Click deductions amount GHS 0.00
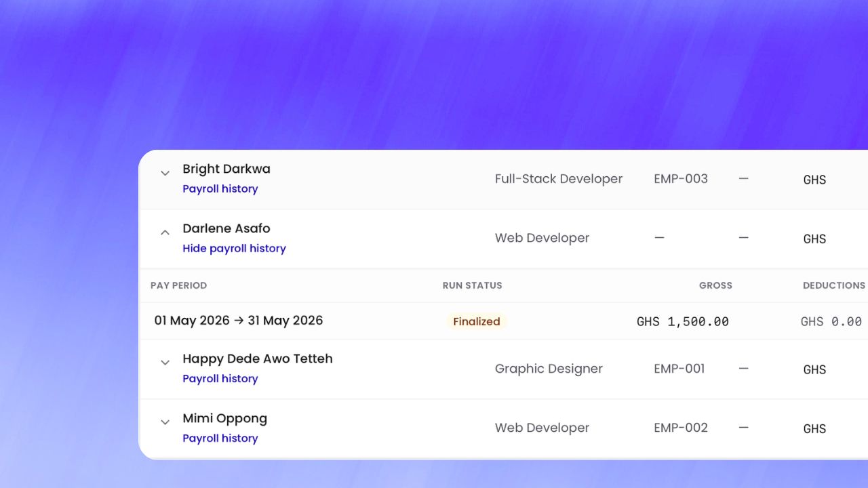868x488 pixels. click(831, 322)
